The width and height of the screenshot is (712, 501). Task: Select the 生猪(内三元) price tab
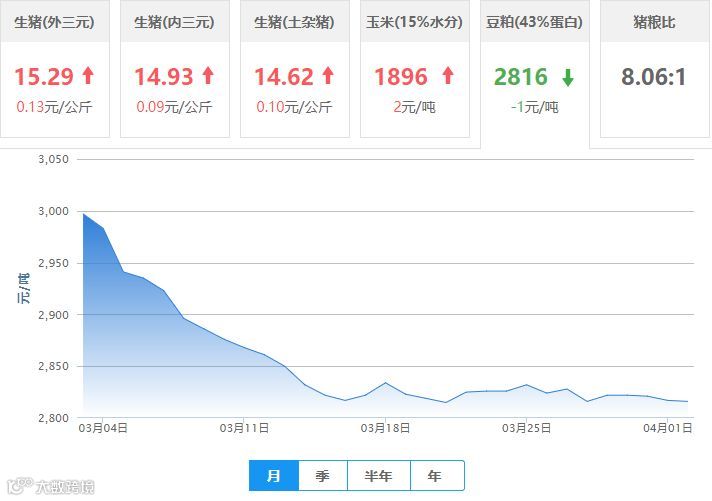[x=175, y=68]
